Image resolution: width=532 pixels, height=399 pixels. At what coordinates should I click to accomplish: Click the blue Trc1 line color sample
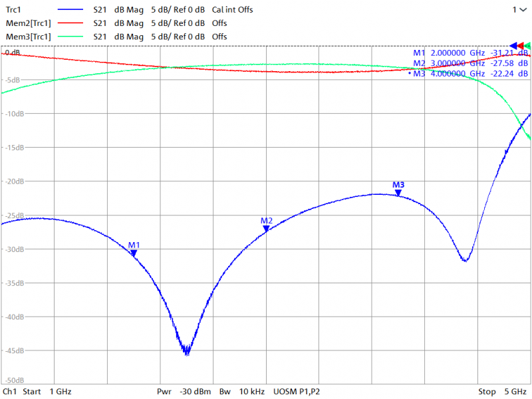point(71,10)
